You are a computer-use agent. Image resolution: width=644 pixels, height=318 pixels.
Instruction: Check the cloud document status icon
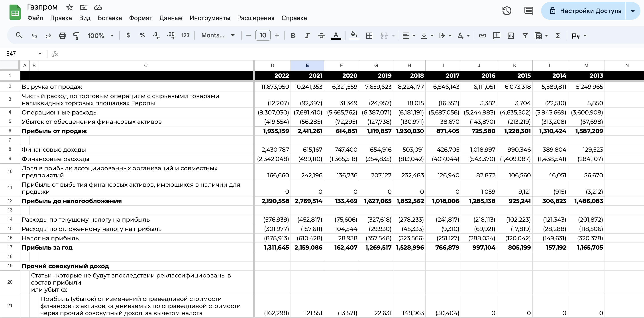(98, 7)
